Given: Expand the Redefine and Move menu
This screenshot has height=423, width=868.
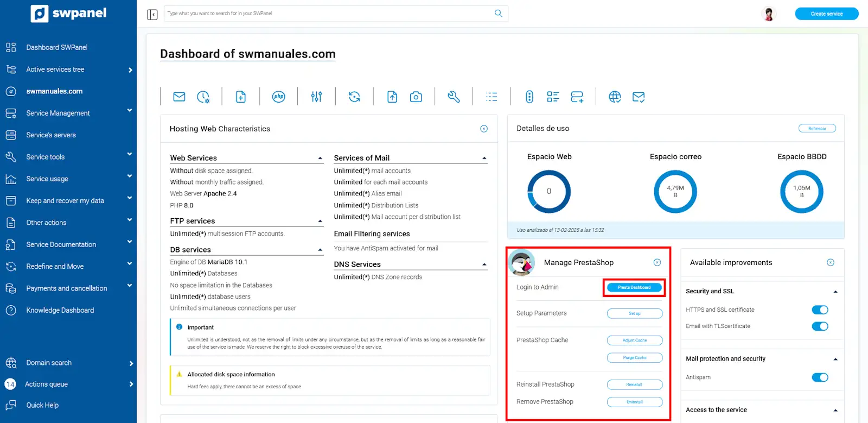Looking at the screenshot, I should pyautogui.click(x=130, y=263).
